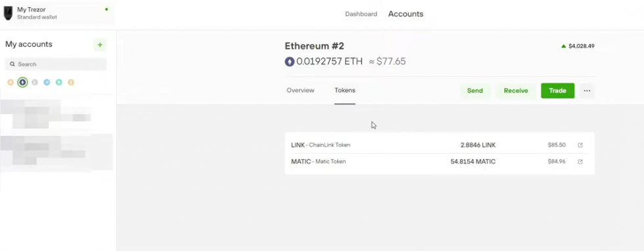Filter accounts by selected Ethereum coin icon
644x251 pixels.
tap(22, 82)
